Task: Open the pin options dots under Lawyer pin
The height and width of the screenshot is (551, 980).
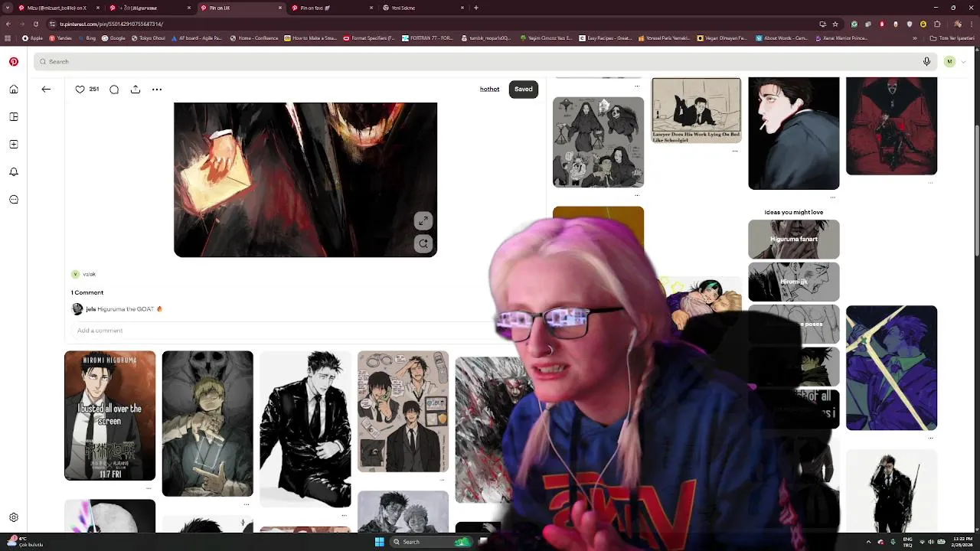Action: pyautogui.click(x=735, y=152)
